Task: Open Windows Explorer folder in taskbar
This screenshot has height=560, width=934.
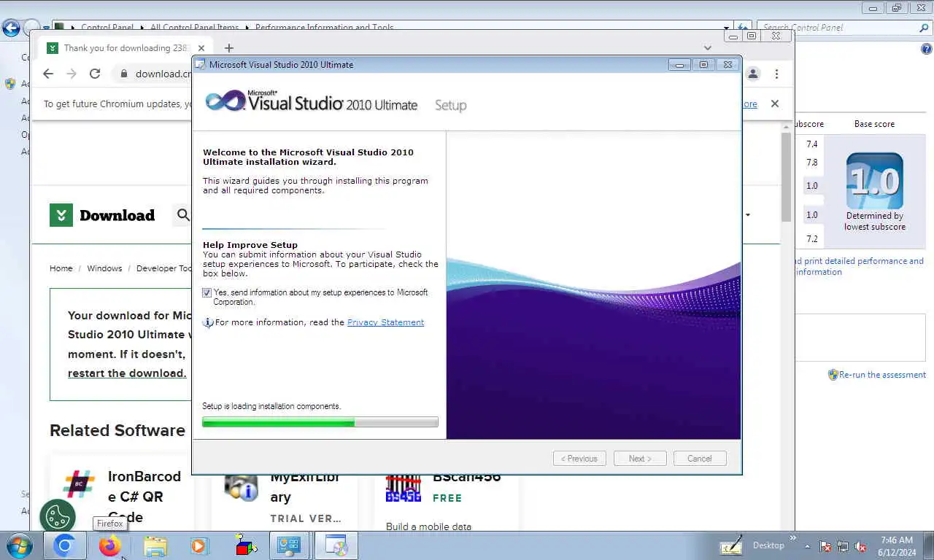Action: pyautogui.click(x=155, y=545)
